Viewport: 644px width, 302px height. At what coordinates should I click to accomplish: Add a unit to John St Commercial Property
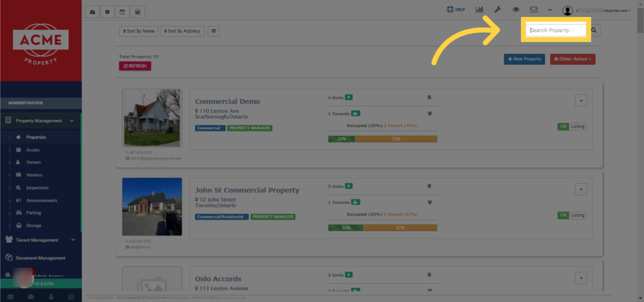[x=349, y=186]
